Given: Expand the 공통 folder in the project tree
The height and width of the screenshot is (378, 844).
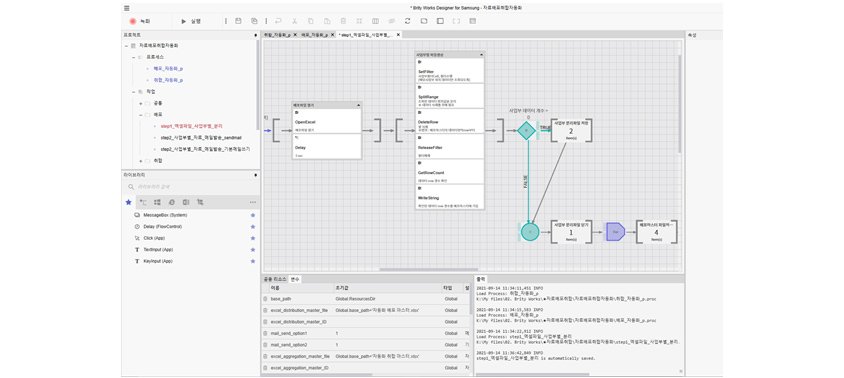Looking at the screenshot, I should click(140, 103).
